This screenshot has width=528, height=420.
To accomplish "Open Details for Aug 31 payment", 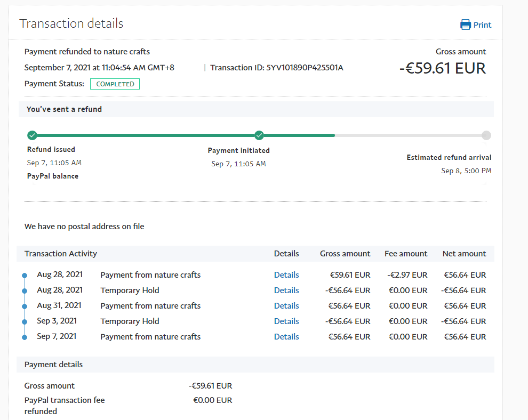I will 286,306.
